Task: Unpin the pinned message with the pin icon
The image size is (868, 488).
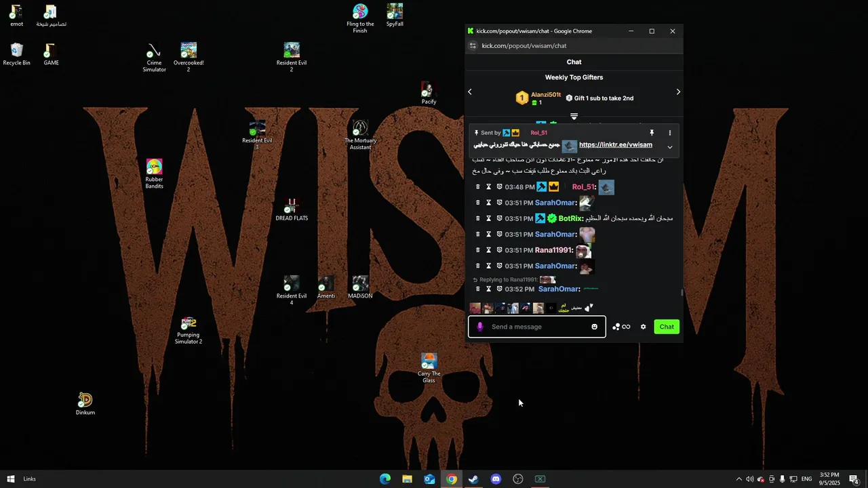Action: coord(652,133)
